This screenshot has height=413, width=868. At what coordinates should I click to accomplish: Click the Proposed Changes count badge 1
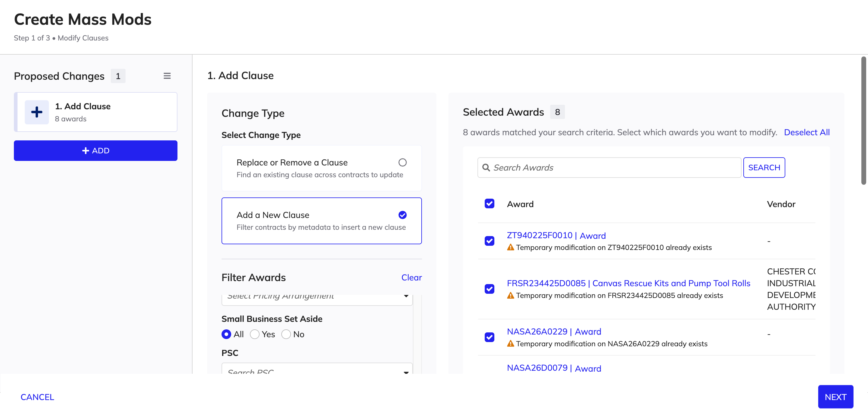pos(118,76)
